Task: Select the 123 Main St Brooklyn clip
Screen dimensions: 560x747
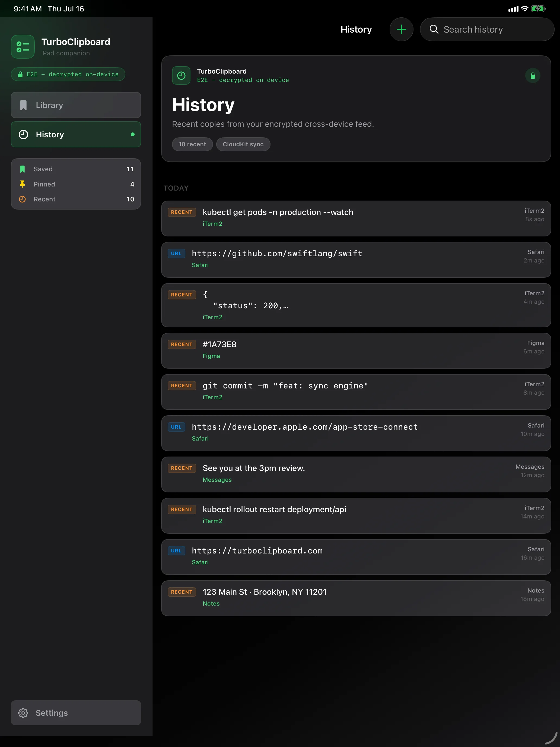Action: 356,598
